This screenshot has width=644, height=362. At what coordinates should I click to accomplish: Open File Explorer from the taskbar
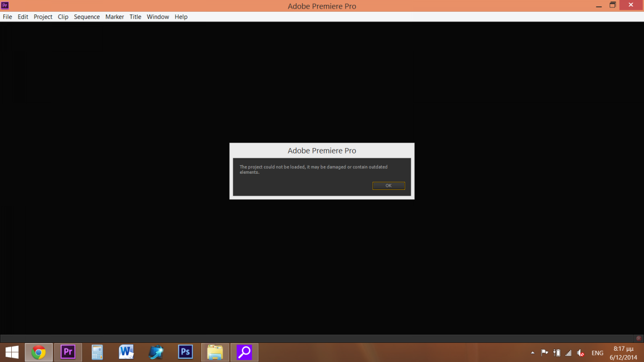coord(215,352)
